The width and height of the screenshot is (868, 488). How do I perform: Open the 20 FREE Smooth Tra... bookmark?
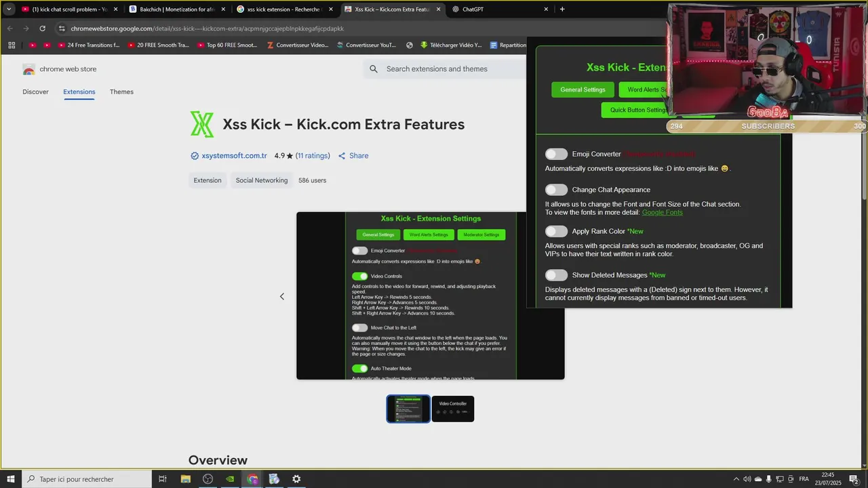click(158, 45)
